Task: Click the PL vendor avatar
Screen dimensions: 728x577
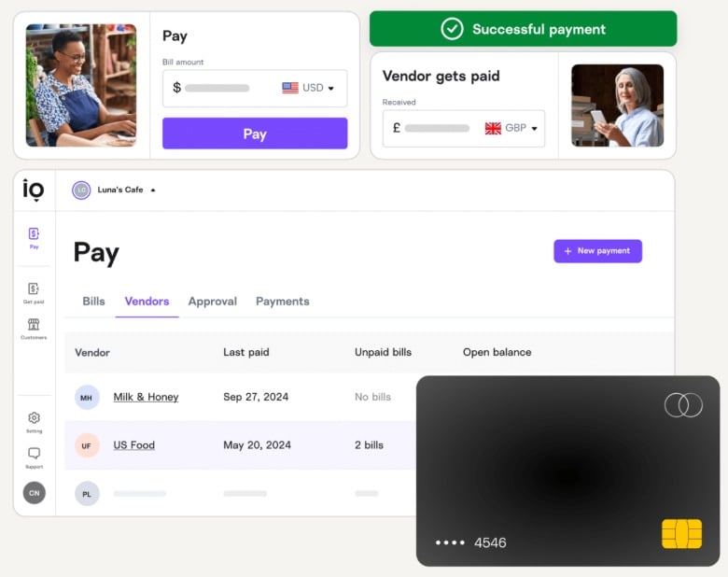Action: tap(87, 494)
